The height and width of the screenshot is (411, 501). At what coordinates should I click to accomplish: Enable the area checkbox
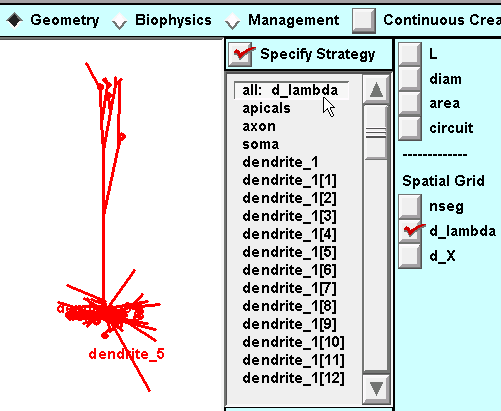tap(410, 103)
